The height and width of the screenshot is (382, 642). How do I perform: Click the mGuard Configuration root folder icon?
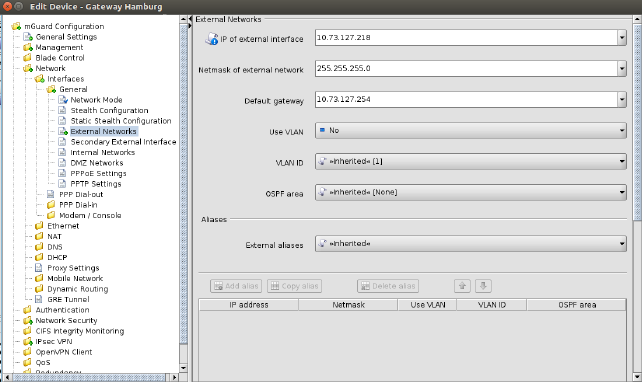pos(16,26)
